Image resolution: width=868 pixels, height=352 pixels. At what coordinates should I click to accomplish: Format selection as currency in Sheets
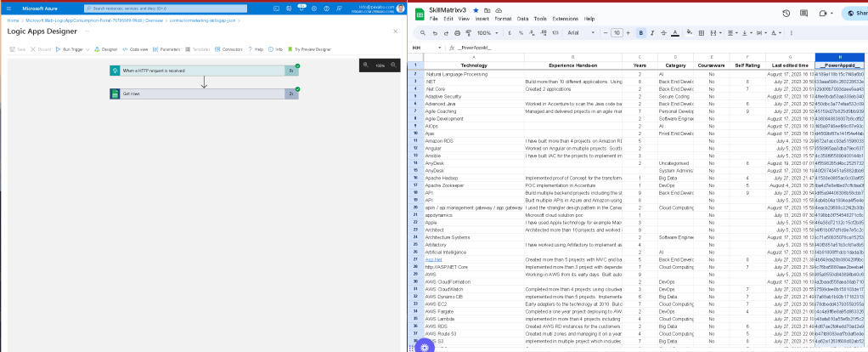click(x=510, y=32)
